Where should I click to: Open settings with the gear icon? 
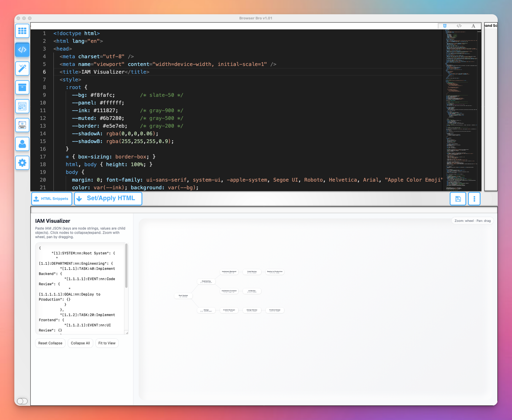(x=22, y=163)
